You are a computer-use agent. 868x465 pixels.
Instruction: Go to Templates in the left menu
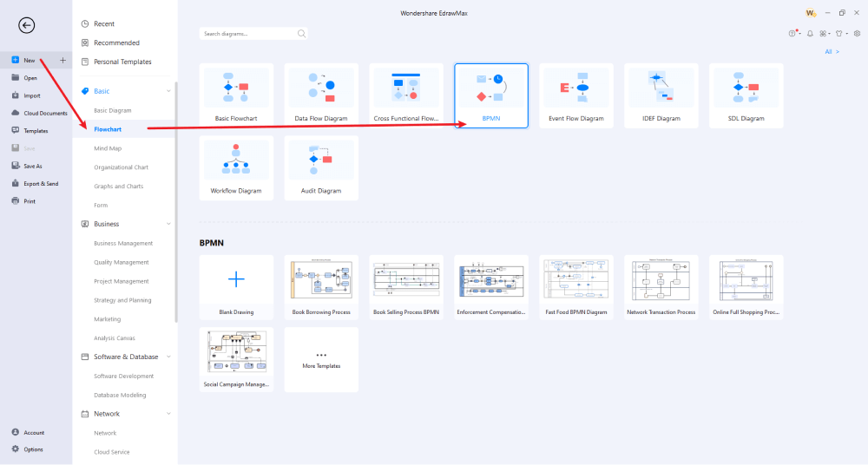click(36, 131)
